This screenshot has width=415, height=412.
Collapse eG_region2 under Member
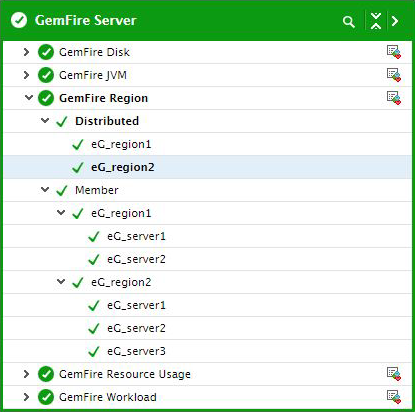click(61, 282)
